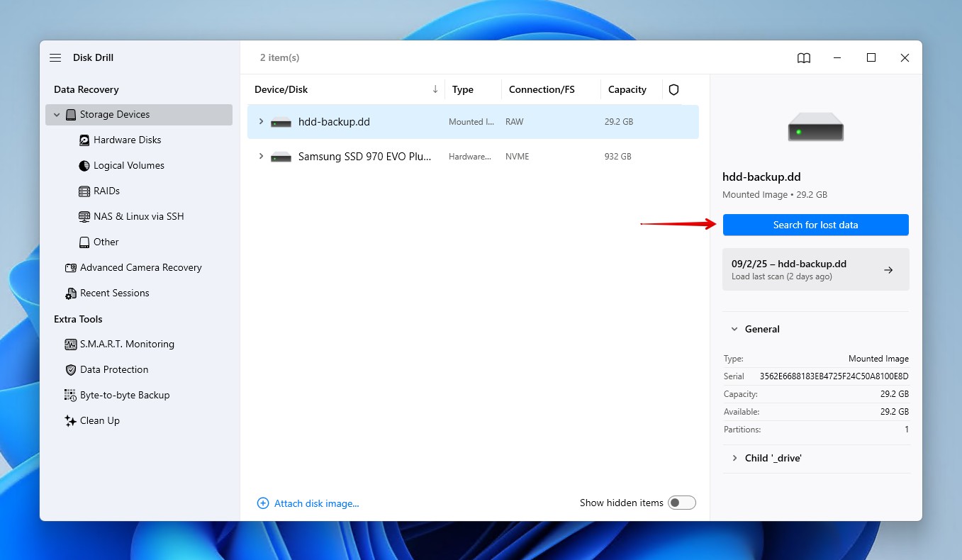Click the RAIDs icon
Image resolution: width=962 pixels, height=560 pixels.
coord(84,191)
